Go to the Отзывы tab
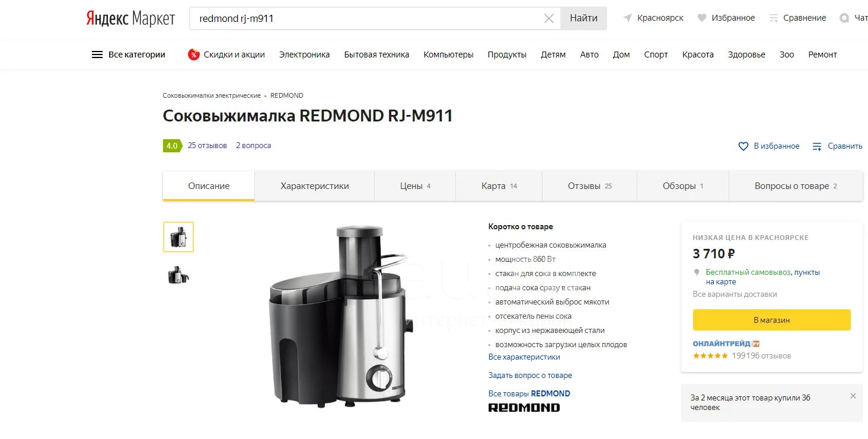 (x=589, y=186)
